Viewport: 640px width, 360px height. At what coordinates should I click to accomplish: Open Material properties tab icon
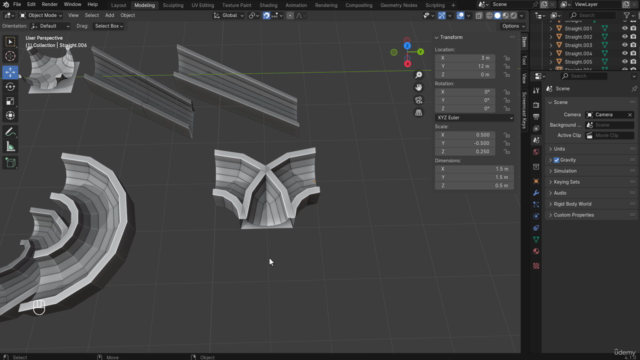536,251
